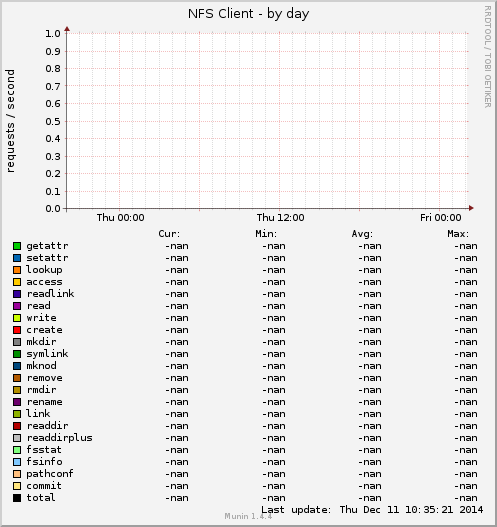Select the create legend label
Screen dimensions: 497x527
tap(44, 330)
